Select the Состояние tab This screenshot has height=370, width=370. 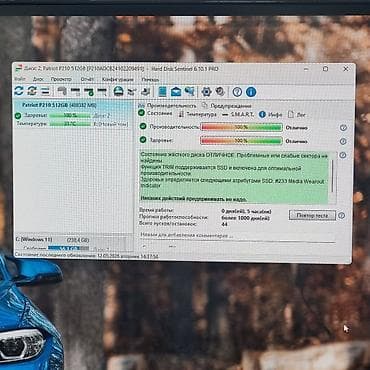click(155, 113)
